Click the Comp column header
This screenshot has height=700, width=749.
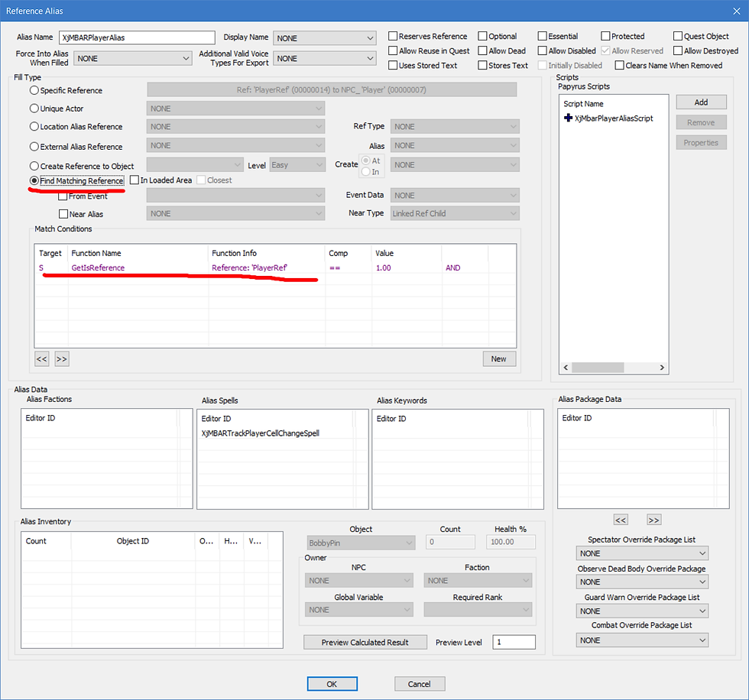click(x=349, y=253)
